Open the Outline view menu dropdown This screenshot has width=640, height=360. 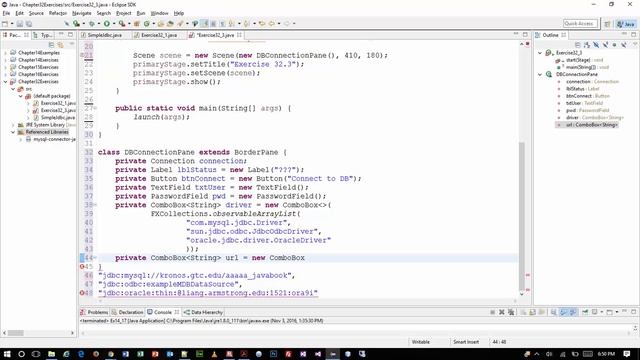tap(634, 44)
